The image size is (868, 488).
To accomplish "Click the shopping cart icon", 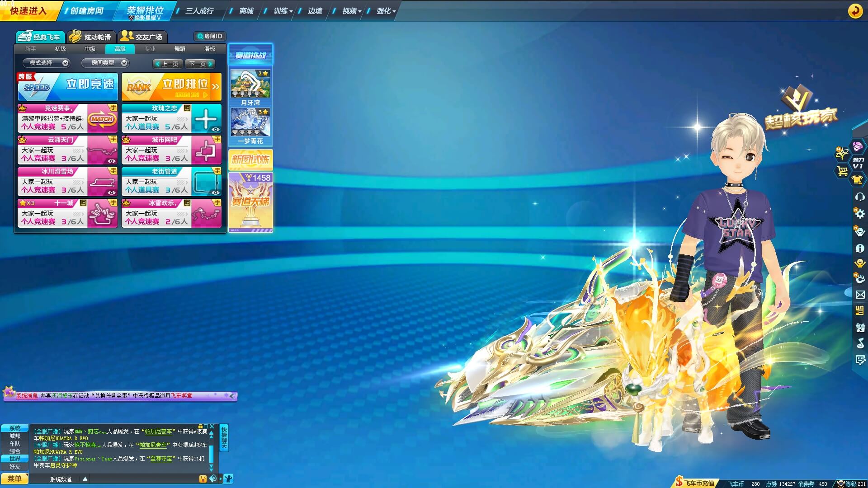I will tap(842, 171).
